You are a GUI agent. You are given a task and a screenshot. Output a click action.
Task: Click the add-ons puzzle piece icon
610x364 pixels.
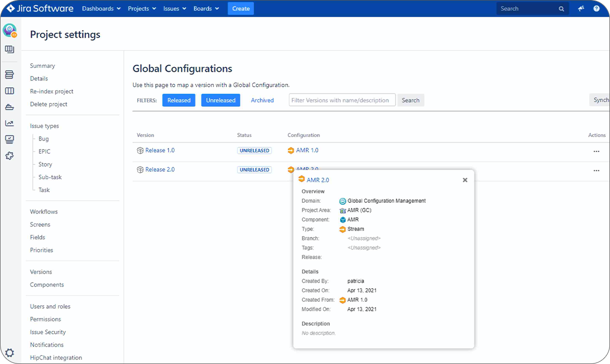coord(10,156)
